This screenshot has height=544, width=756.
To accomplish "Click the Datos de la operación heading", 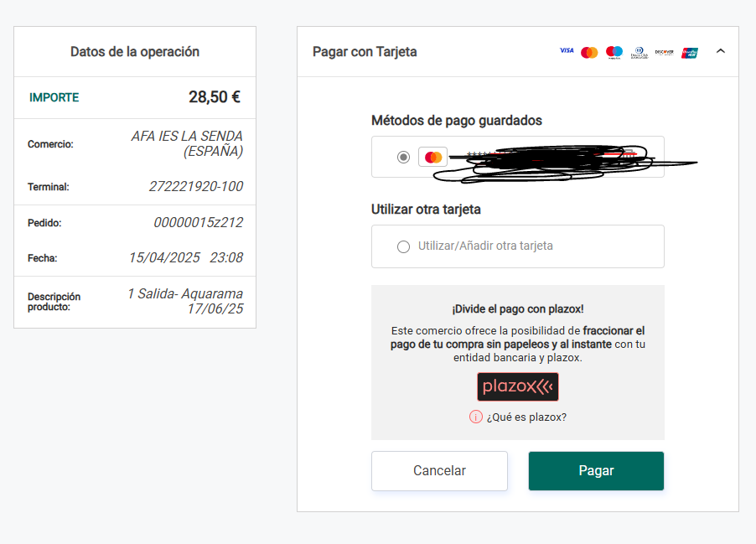I will tap(135, 52).
